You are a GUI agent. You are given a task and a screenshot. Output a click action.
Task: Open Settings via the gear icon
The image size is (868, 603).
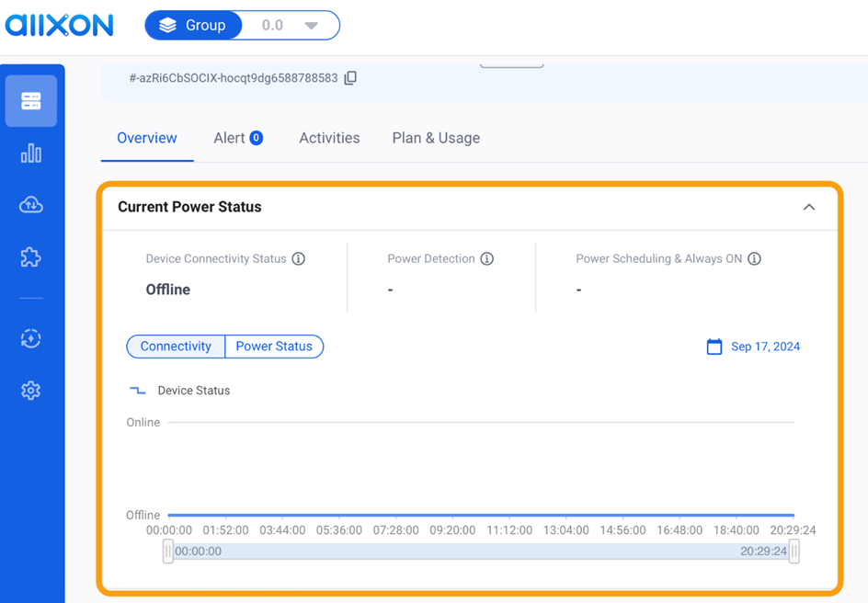pyautogui.click(x=31, y=391)
